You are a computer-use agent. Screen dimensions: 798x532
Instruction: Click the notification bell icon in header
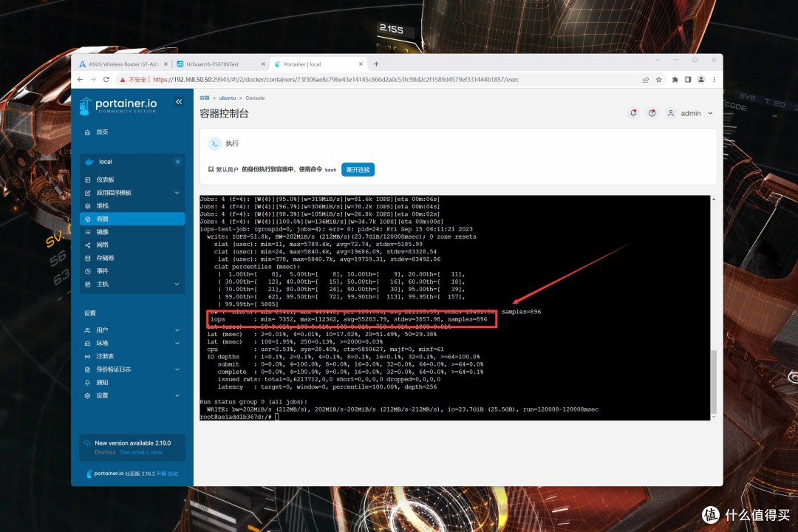[633, 113]
